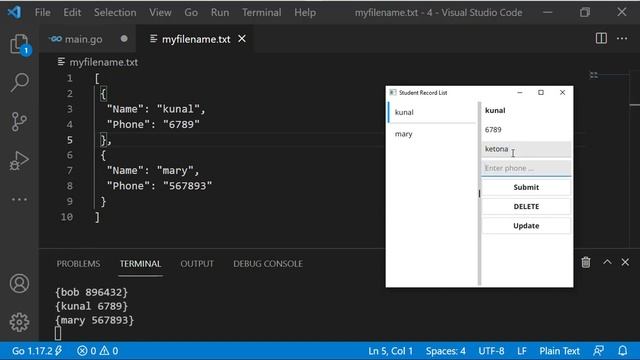
Task: Switch to the PROBLEMS panel tab
Action: (78, 264)
